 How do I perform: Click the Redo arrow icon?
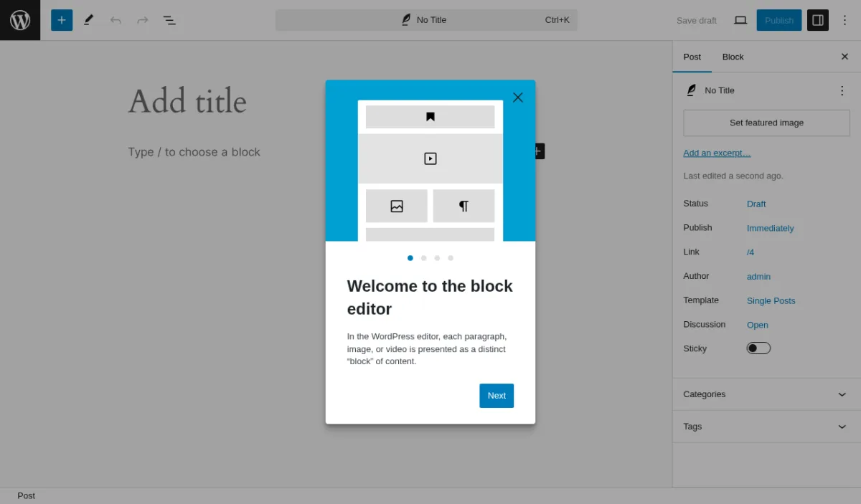click(x=142, y=20)
